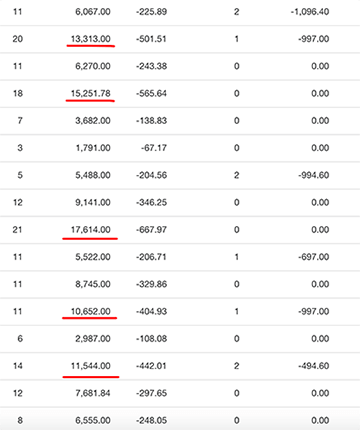Click the amount 6,270.00

click(x=93, y=66)
